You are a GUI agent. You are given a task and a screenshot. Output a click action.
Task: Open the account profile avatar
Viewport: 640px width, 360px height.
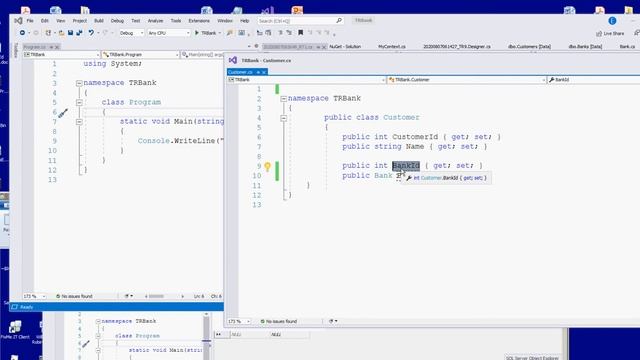612,21
